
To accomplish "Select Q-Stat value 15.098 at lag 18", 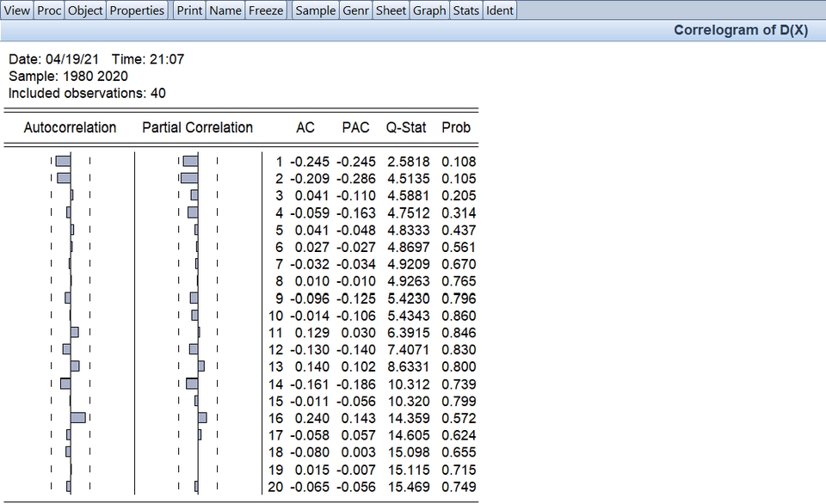I will pyautogui.click(x=409, y=452).
